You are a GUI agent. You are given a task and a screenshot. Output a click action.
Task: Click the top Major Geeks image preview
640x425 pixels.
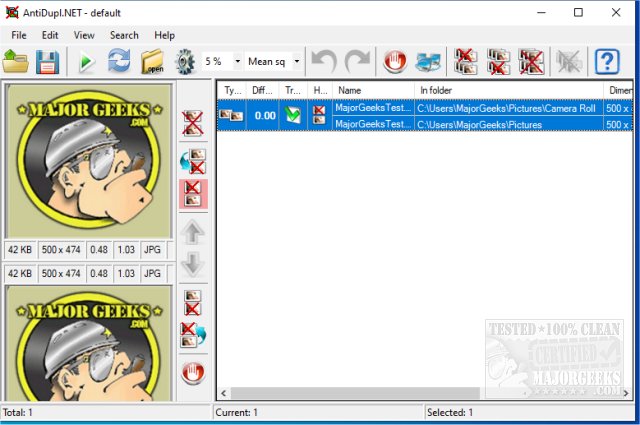(x=89, y=161)
